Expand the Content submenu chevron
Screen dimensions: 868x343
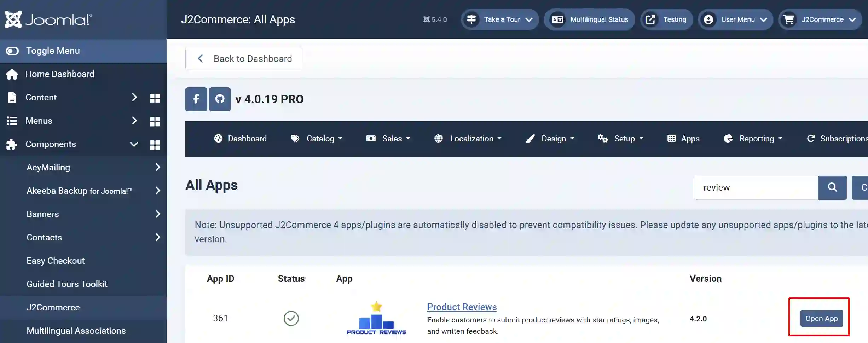[134, 97]
